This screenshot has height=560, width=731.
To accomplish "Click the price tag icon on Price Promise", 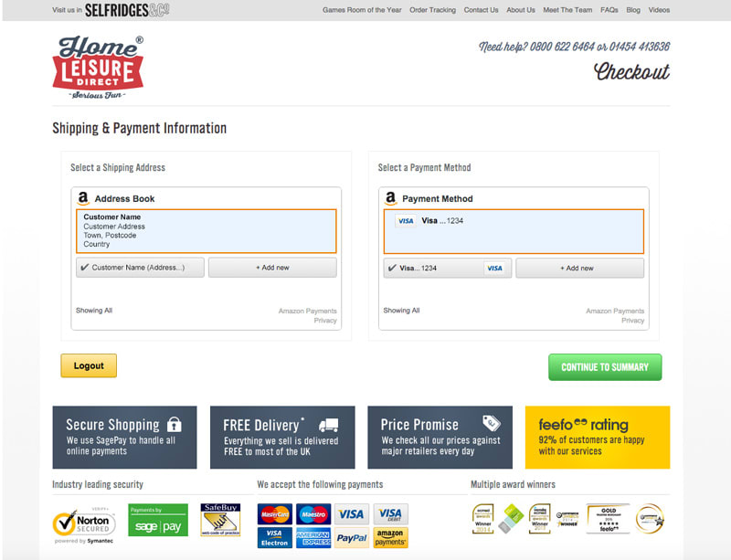I will (492, 422).
